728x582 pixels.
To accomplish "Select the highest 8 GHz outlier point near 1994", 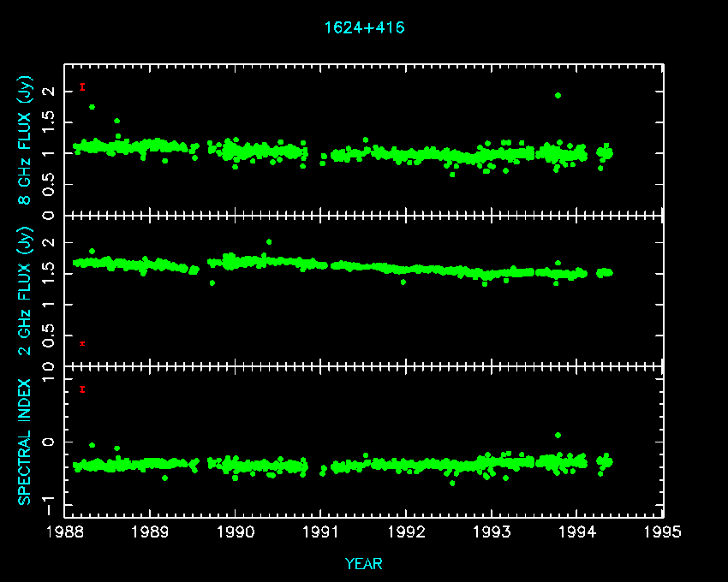I will click(558, 96).
